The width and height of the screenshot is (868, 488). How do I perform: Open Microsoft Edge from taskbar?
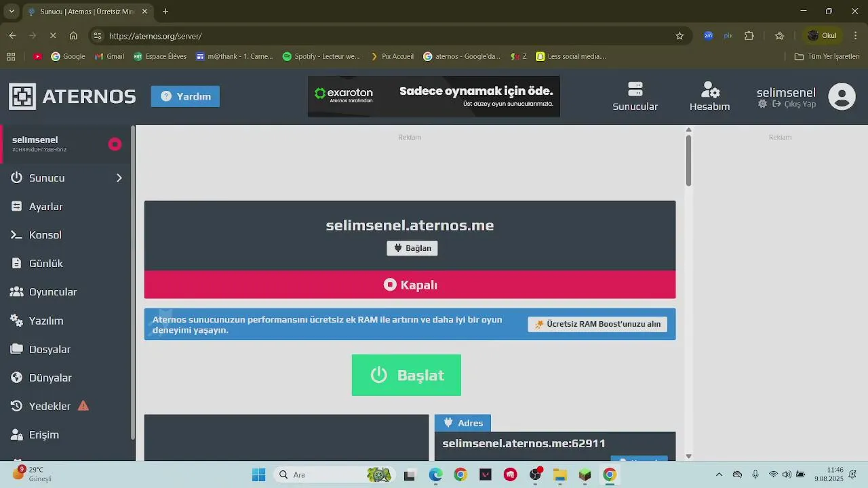click(435, 474)
